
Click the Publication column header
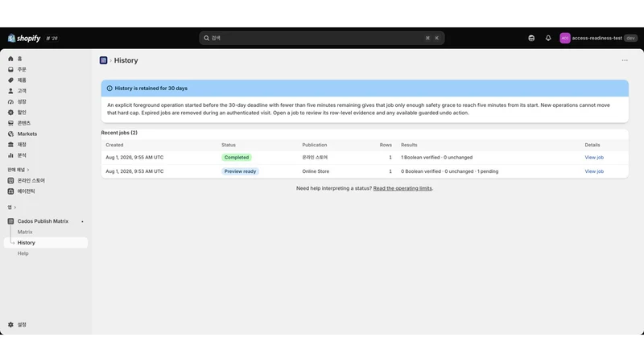tap(315, 145)
